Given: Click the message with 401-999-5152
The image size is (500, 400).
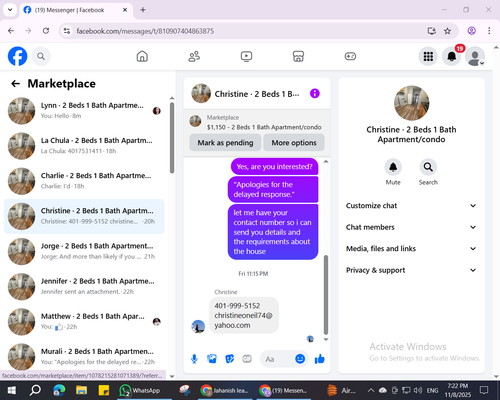Looking at the screenshot, I should pyautogui.click(x=244, y=315).
